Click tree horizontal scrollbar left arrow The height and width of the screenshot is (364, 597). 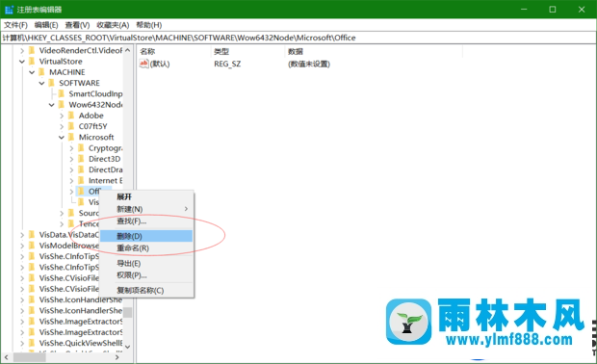[7, 357]
